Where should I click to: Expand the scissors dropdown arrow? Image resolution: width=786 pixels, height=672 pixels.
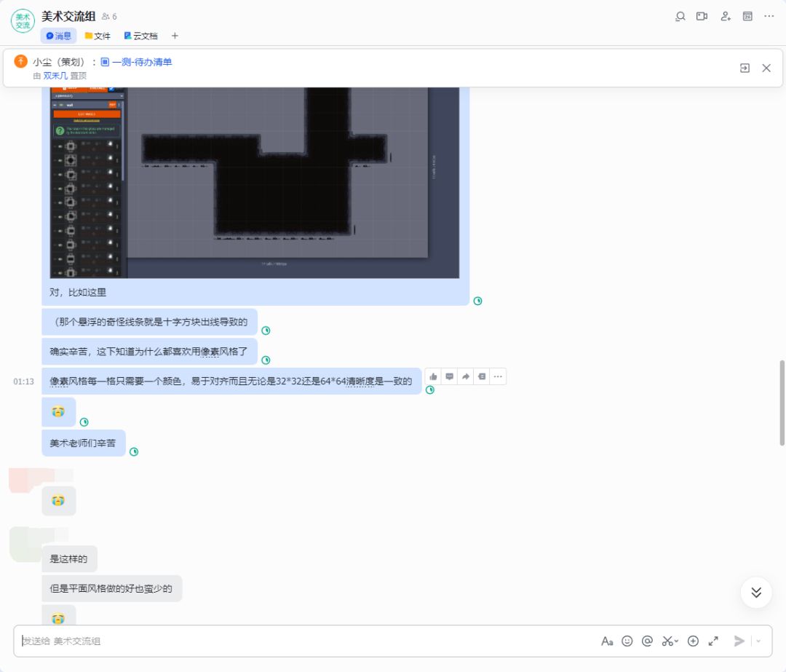tap(676, 641)
